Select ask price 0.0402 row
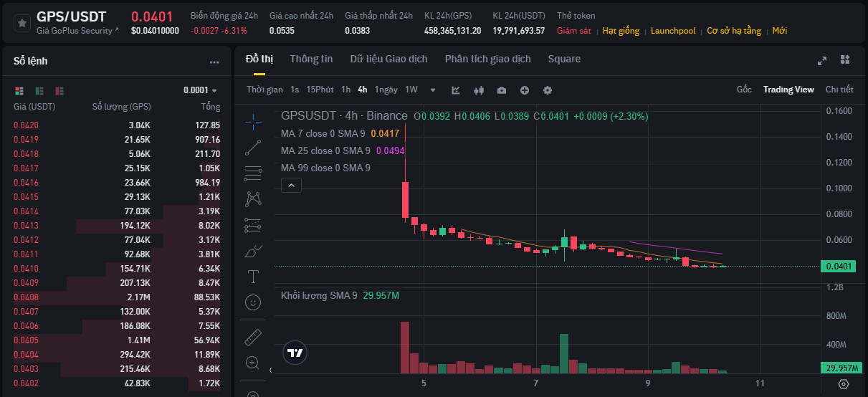Viewport: 868px width, 397px height. pos(117,383)
